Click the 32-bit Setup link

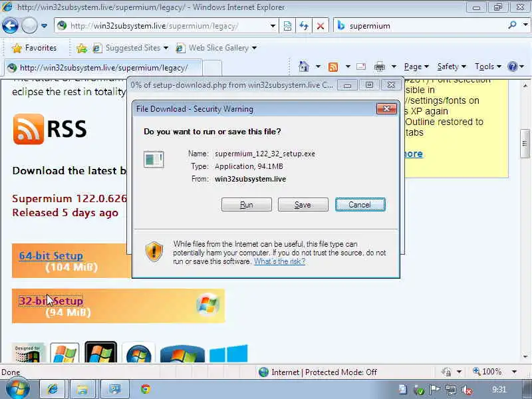click(x=51, y=301)
